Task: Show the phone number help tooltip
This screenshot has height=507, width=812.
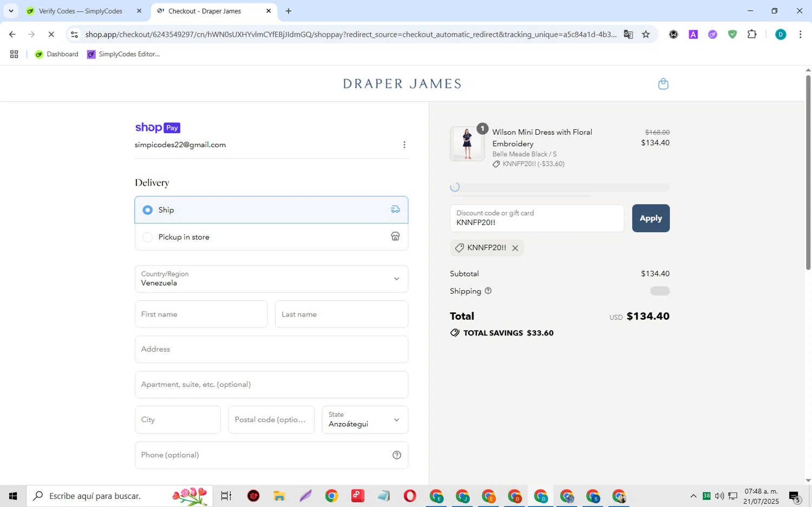Action: (x=397, y=455)
